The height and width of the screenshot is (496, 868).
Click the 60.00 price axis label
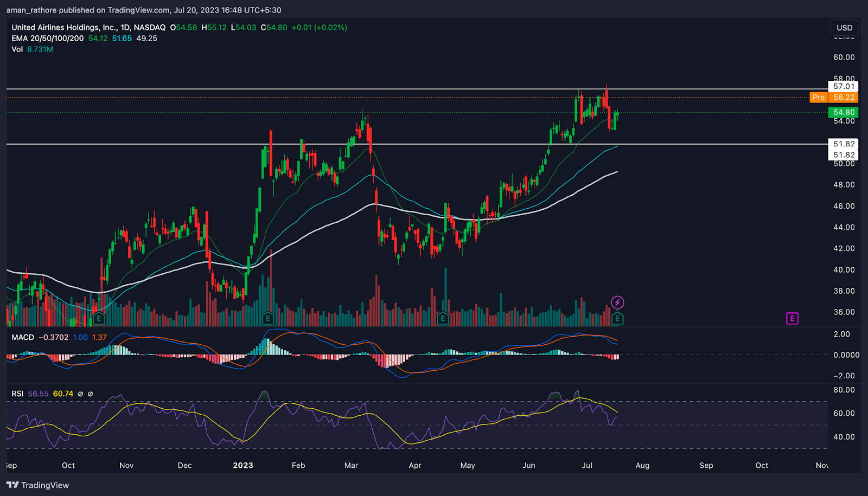844,57
